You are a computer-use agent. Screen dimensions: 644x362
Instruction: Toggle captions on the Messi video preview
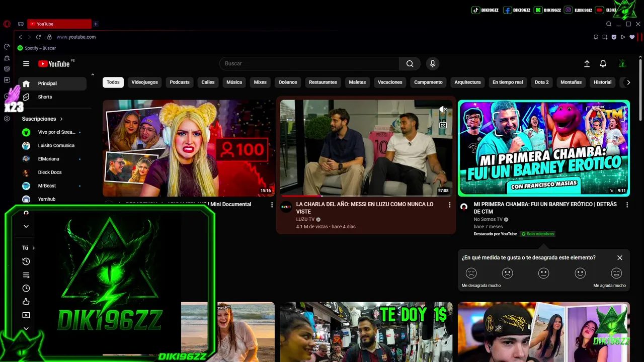[443, 126]
